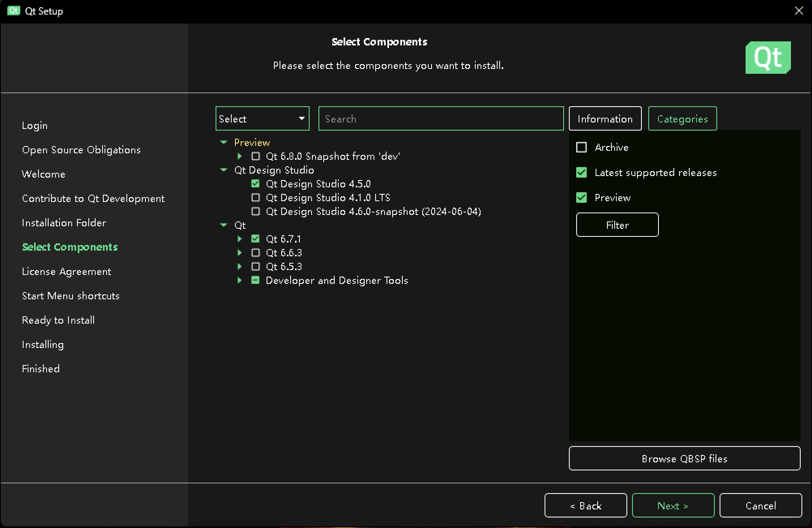Click the Qt logo in the header
The height and width of the screenshot is (528, 812).
point(768,58)
